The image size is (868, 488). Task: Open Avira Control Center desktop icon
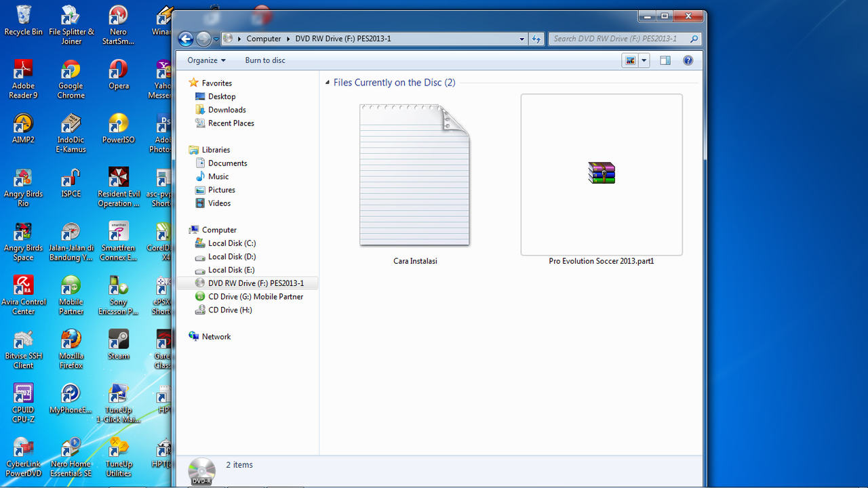(23, 296)
